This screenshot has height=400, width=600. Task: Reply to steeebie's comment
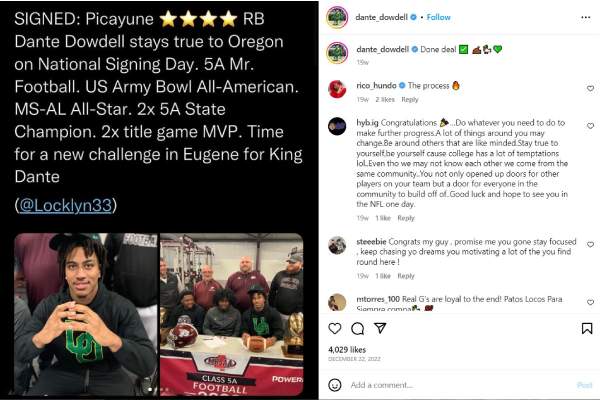click(x=406, y=276)
